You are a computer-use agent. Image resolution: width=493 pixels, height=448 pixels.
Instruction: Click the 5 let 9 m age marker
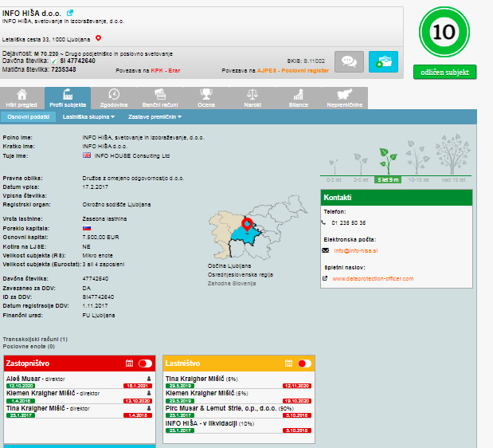[x=388, y=179]
